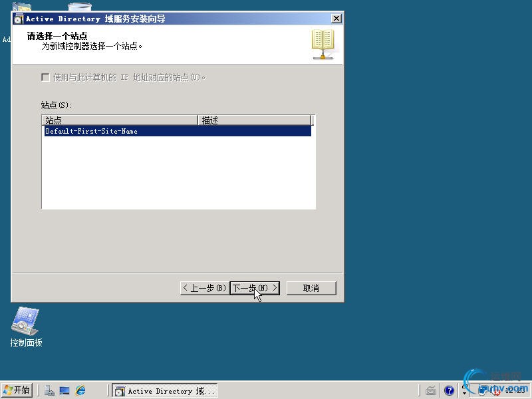The image size is (532, 399).
Task: Click the system clock in the tray
Action: coord(515,390)
